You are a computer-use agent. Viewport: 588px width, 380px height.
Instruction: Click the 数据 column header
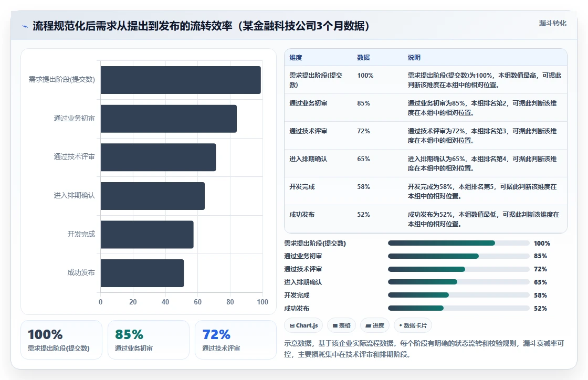363,57
